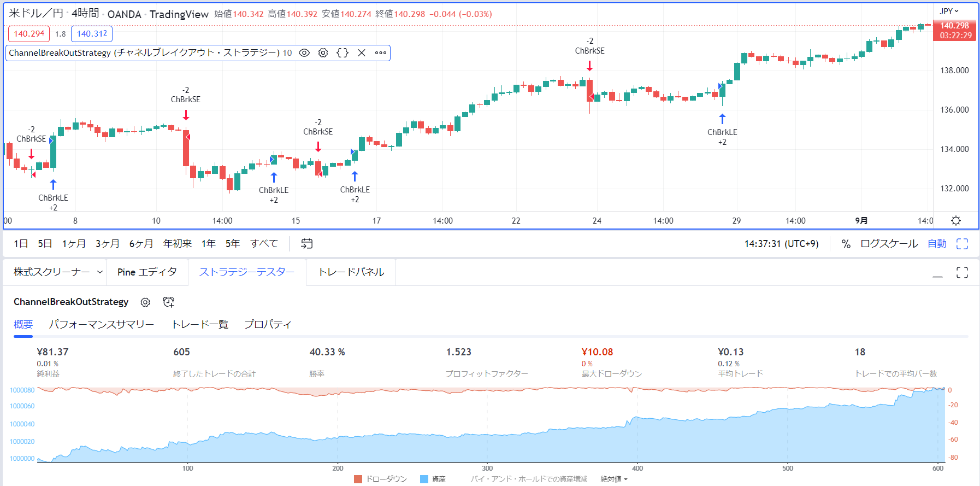Viewport: 980px width, 486px height.
Task: Maximize the bottom panel icon
Action: click(x=962, y=272)
